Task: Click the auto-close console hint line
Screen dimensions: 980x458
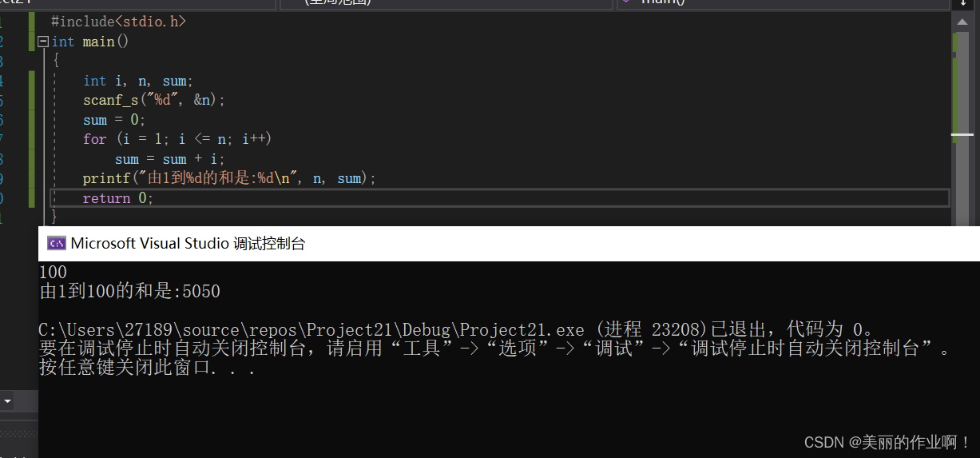Action: (x=495, y=349)
